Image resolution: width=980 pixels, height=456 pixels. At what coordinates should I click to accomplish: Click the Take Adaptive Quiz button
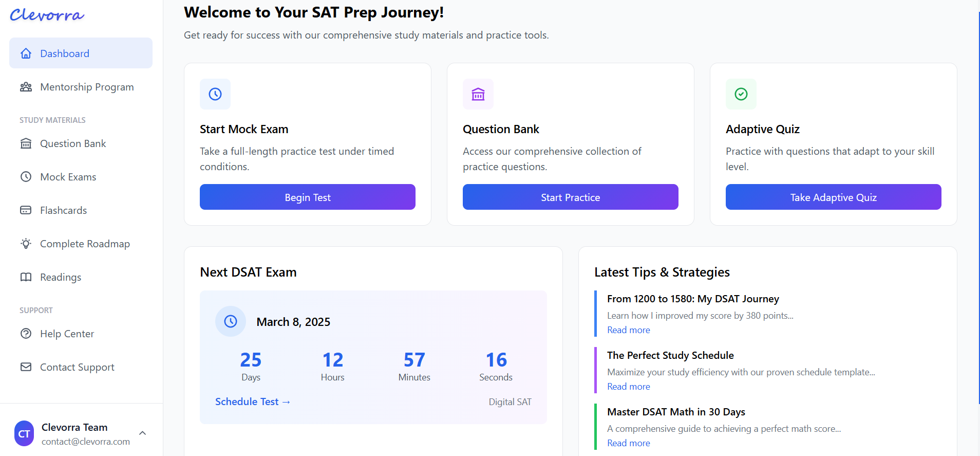tap(833, 197)
